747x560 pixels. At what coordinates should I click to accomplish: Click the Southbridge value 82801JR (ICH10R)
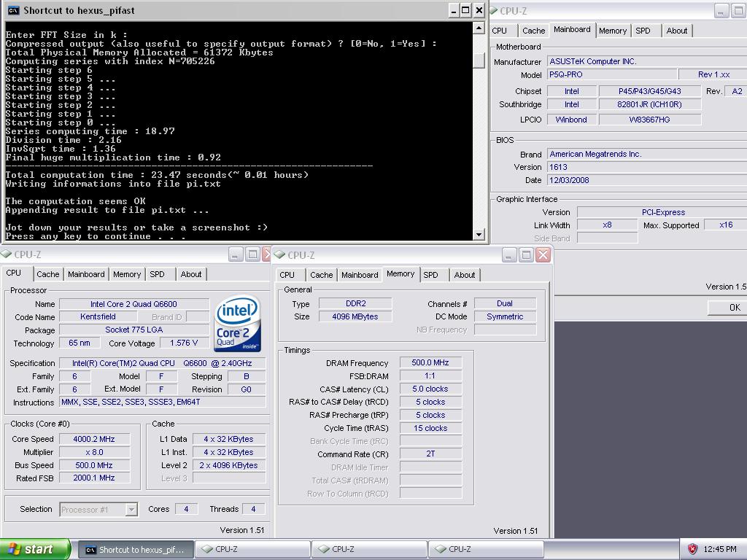click(x=650, y=104)
